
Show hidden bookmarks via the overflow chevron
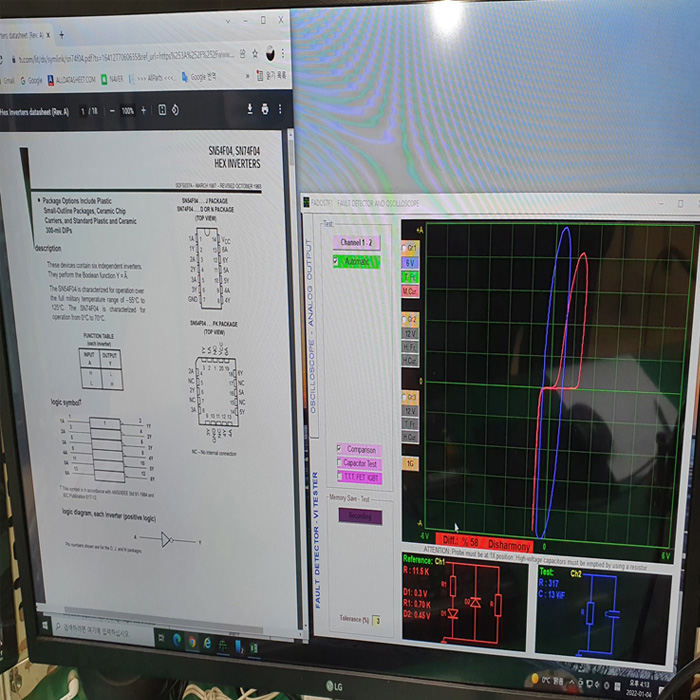[x=247, y=76]
